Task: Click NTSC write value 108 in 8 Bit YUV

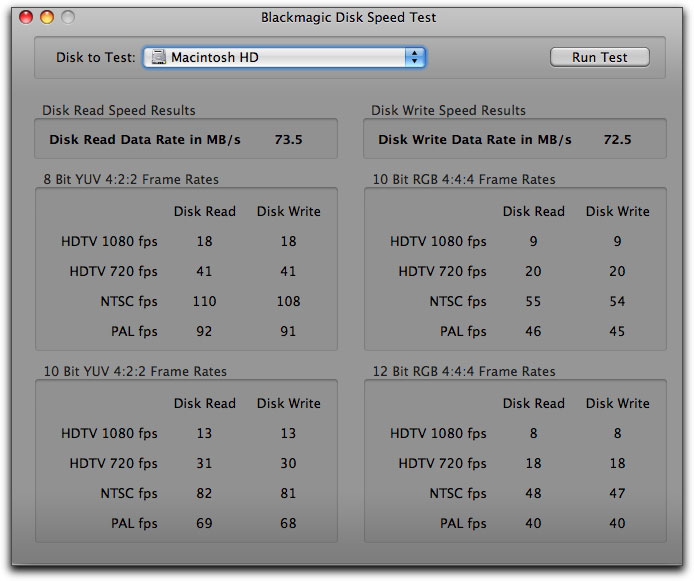Action: 289,301
